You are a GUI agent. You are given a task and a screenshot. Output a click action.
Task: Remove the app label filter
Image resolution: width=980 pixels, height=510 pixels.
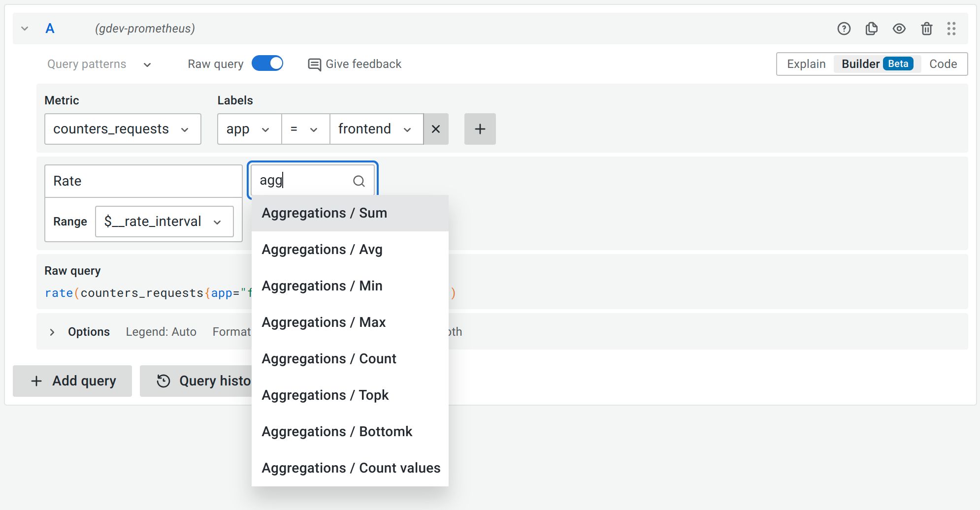tap(436, 129)
